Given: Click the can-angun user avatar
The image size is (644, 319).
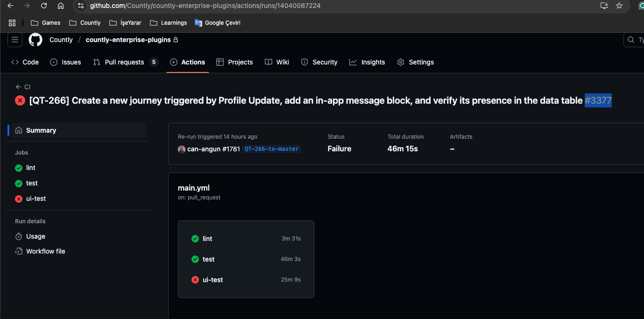Looking at the screenshot, I should tap(182, 149).
